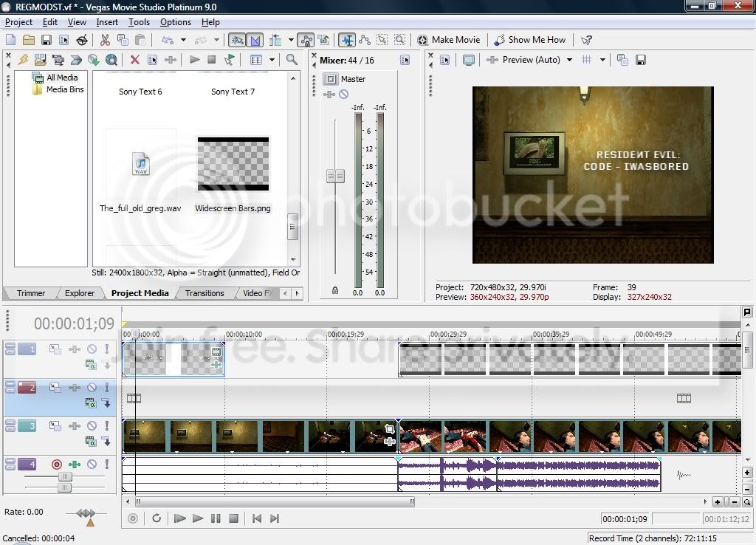Click the Play from Start transport button

point(180,518)
